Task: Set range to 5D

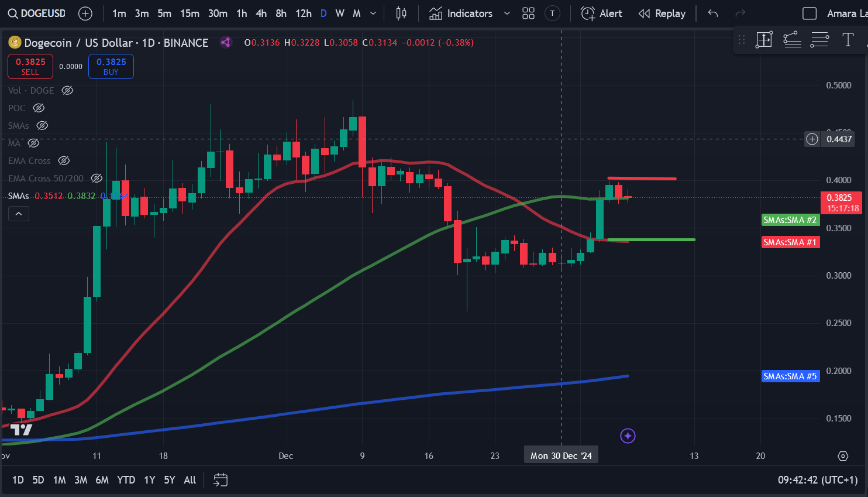Action: click(x=38, y=480)
